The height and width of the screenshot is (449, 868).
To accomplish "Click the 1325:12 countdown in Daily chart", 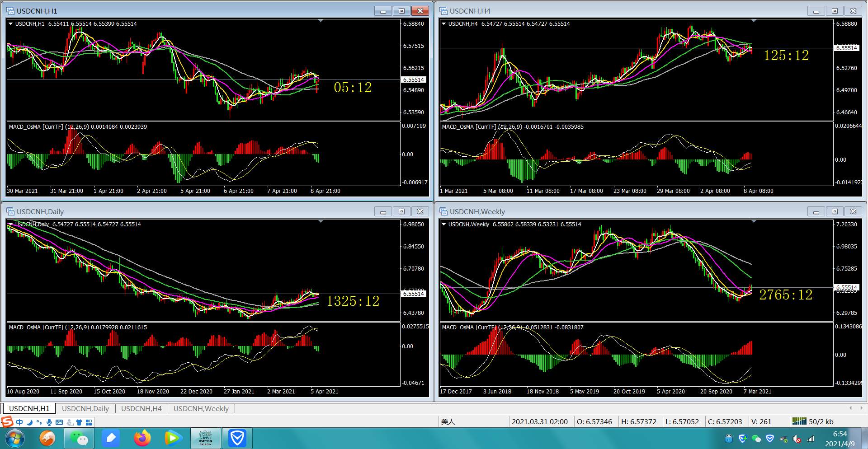I will point(353,301).
